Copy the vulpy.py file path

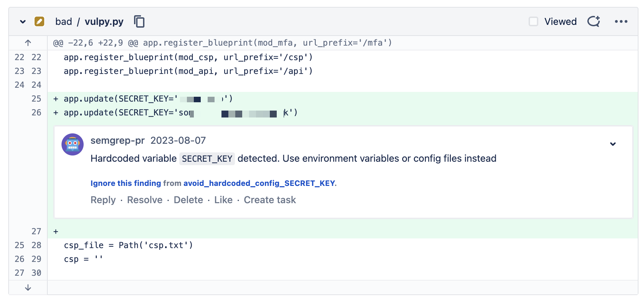139,21
